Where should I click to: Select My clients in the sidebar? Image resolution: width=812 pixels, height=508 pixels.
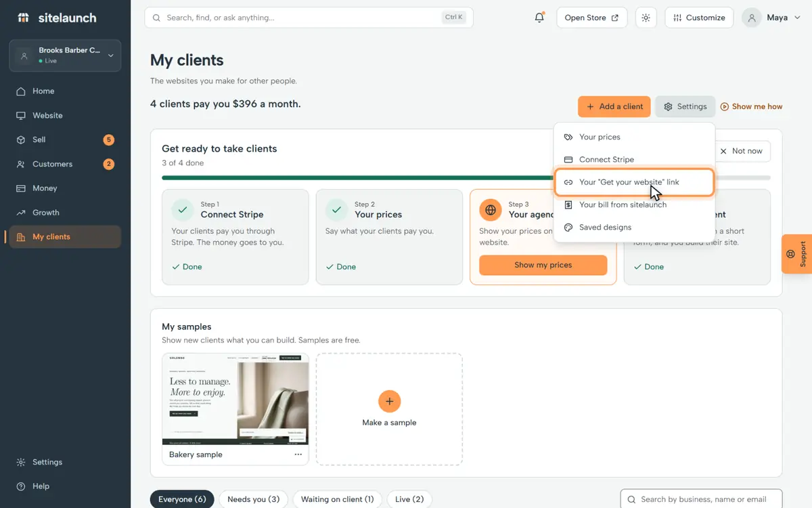tap(65, 237)
